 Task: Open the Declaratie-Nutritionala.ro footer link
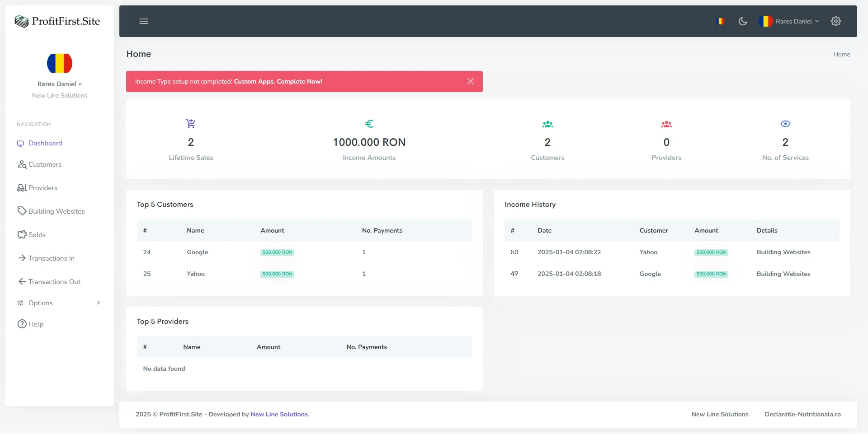(802, 414)
